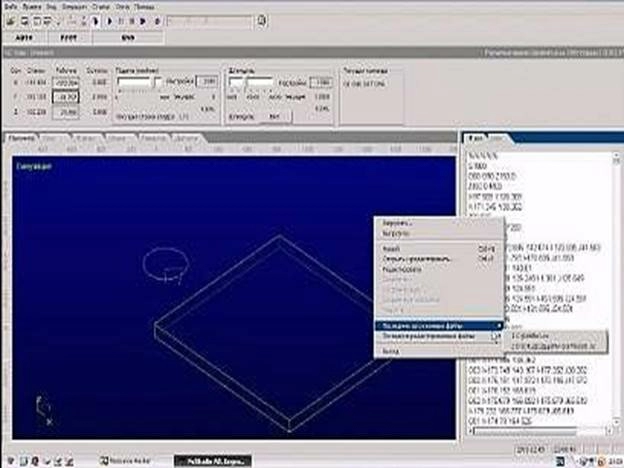The height and width of the screenshot is (468, 624).
Task: Click the feed rate override slider
Action: [137, 93]
